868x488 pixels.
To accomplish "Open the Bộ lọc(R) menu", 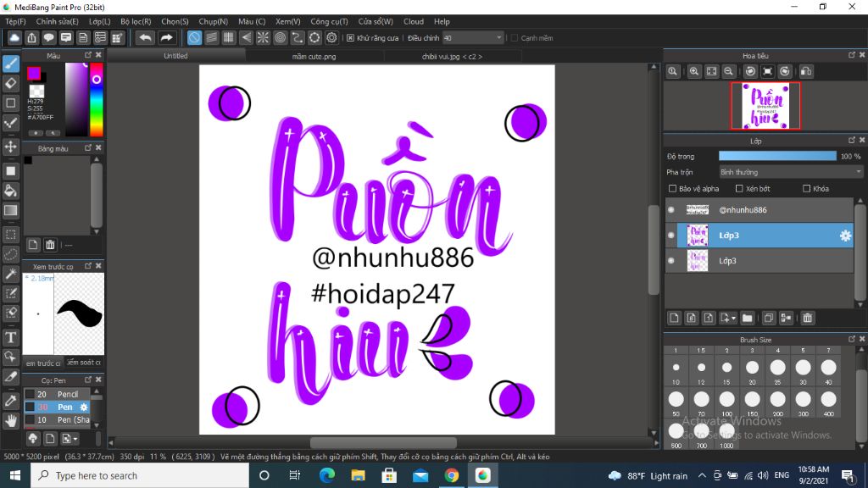I will (136, 21).
